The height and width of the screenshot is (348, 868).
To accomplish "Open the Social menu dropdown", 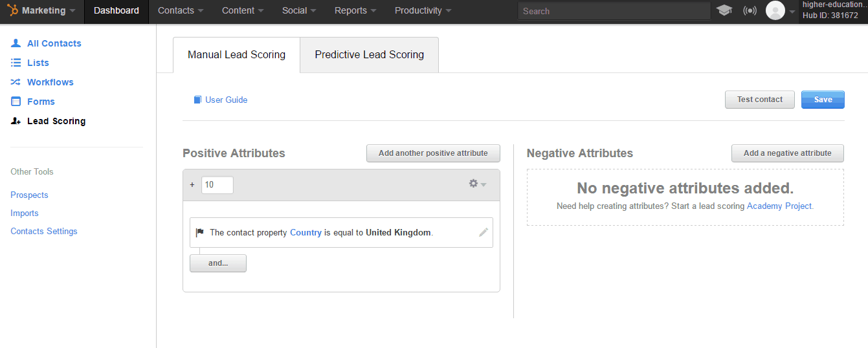I will (299, 10).
